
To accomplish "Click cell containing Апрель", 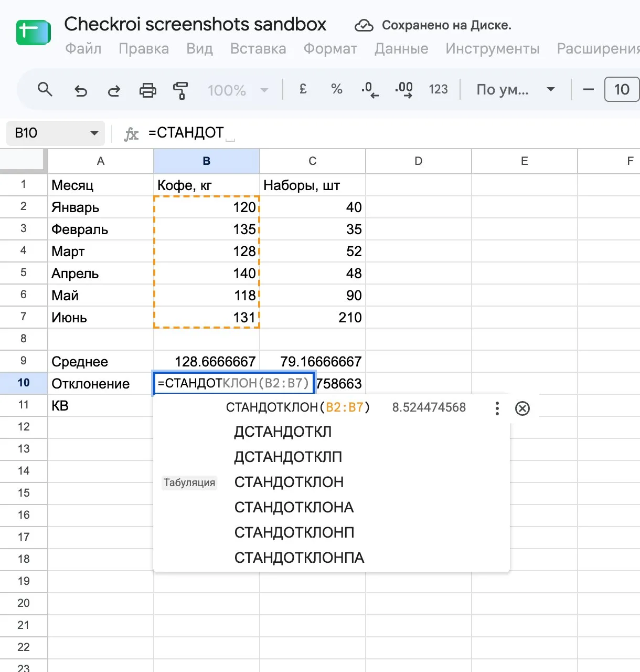I will pyautogui.click(x=101, y=273).
